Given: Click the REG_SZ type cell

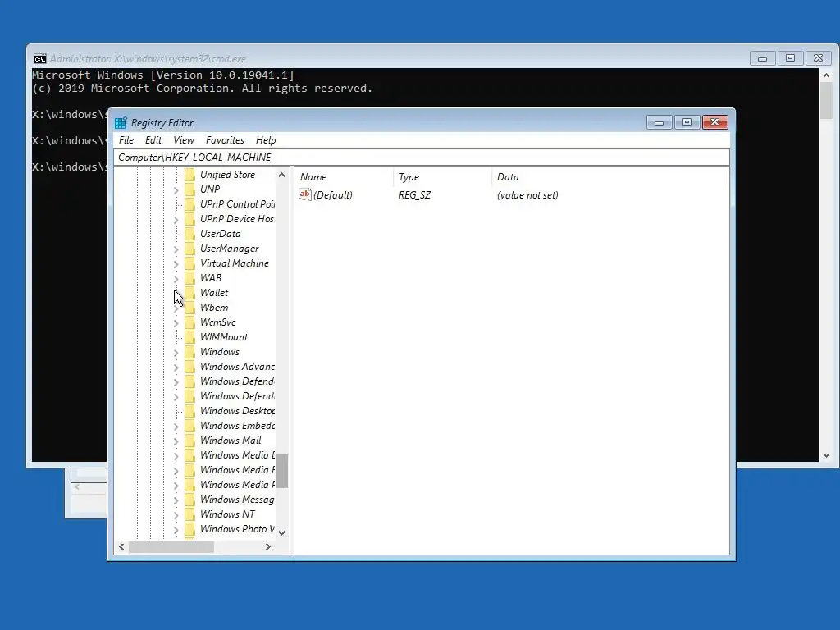Looking at the screenshot, I should coord(414,195).
